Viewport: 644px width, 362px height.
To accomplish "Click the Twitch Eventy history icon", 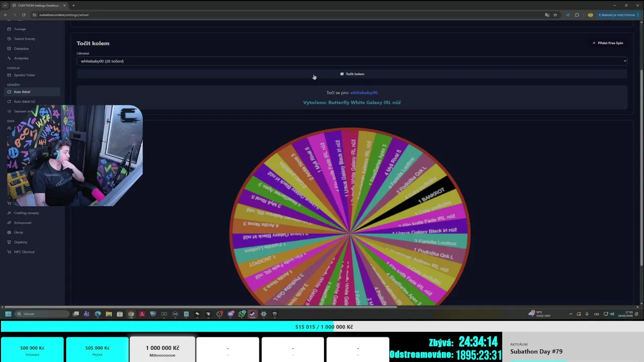I will tap(9, 39).
